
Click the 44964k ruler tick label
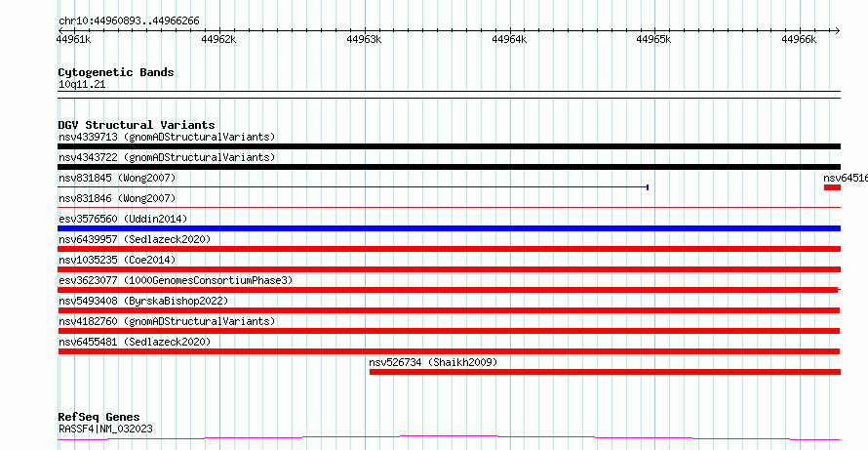pyautogui.click(x=509, y=39)
